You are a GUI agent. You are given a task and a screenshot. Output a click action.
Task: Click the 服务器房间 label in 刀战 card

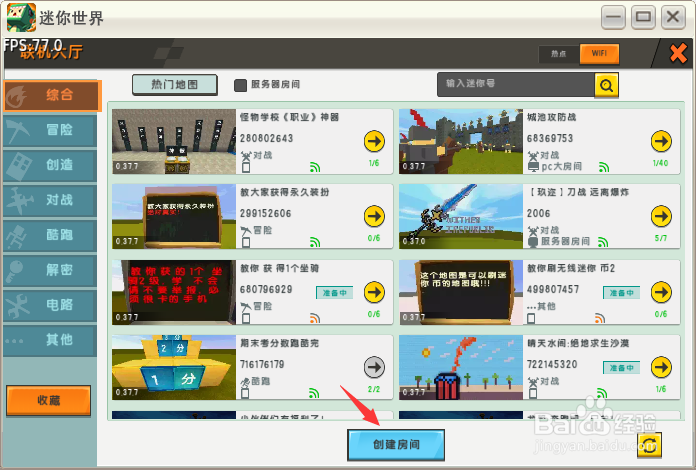point(565,241)
